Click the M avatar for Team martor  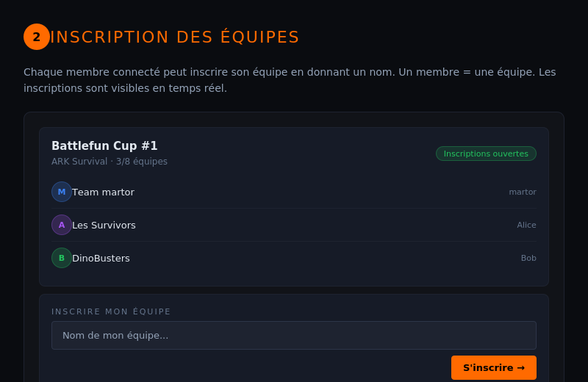point(62,192)
